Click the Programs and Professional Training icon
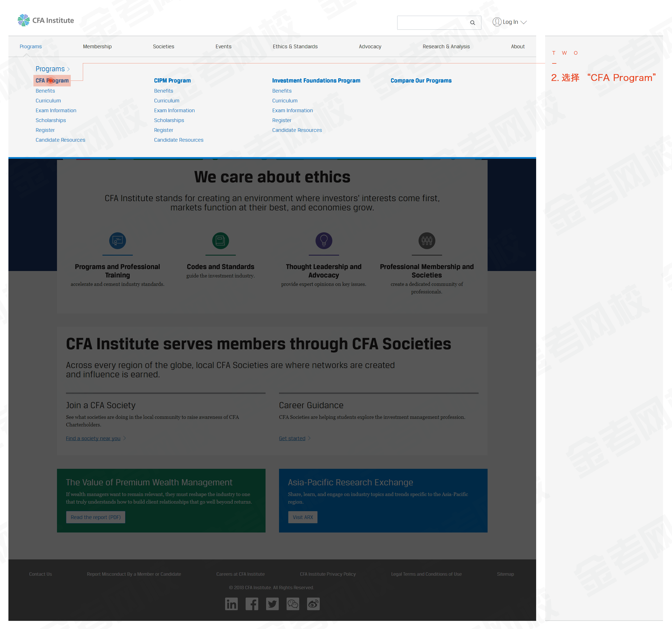 [117, 240]
